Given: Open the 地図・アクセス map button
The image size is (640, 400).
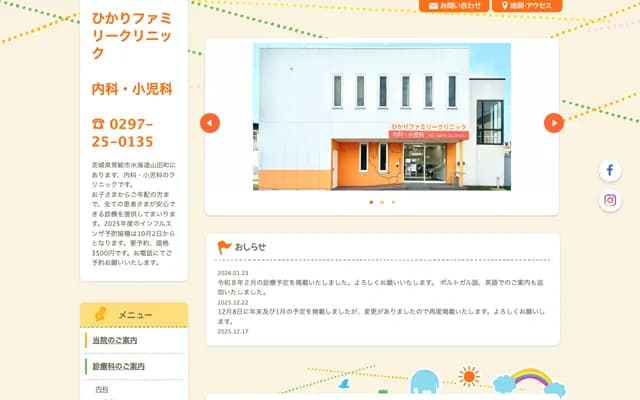Looking at the screenshot, I should 527,5.
